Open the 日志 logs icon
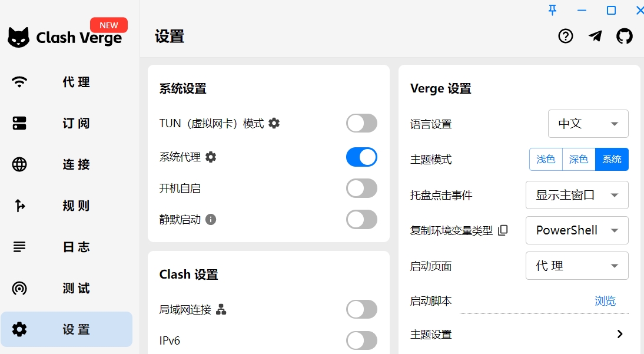 click(x=19, y=247)
